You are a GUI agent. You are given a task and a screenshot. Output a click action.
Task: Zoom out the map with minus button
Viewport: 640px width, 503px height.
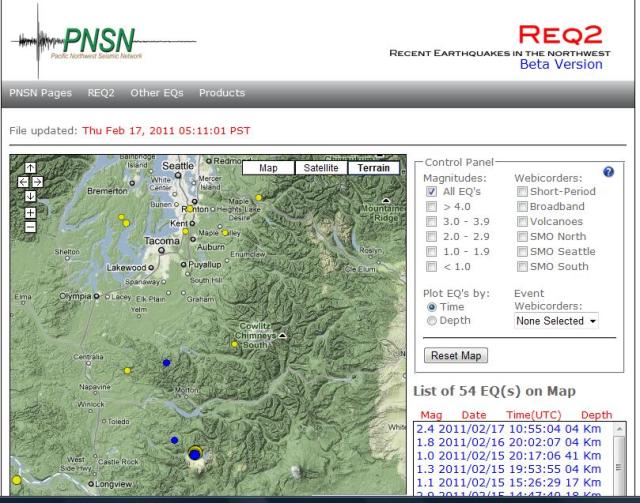[x=30, y=226]
